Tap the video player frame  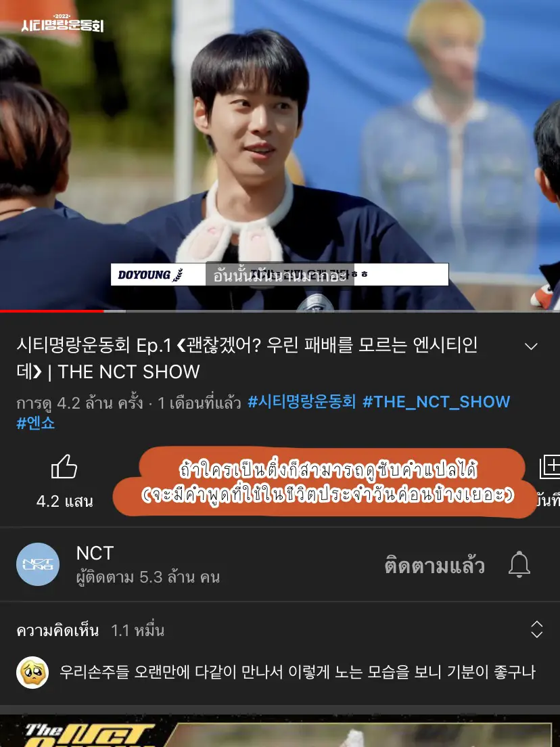(280, 155)
